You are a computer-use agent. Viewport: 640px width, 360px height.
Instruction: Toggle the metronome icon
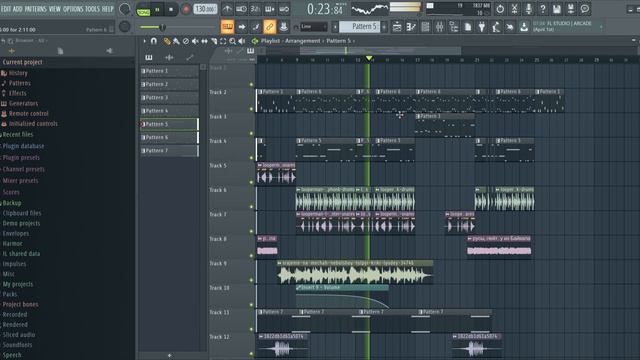tap(227, 9)
